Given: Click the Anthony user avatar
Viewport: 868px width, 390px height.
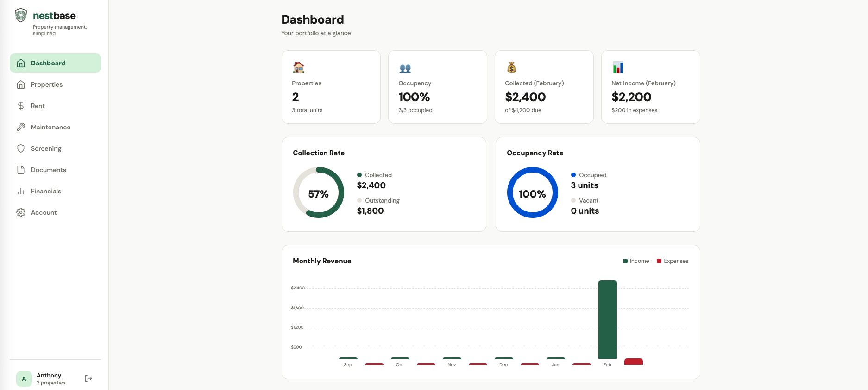Looking at the screenshot, I should tap(24, 379).
